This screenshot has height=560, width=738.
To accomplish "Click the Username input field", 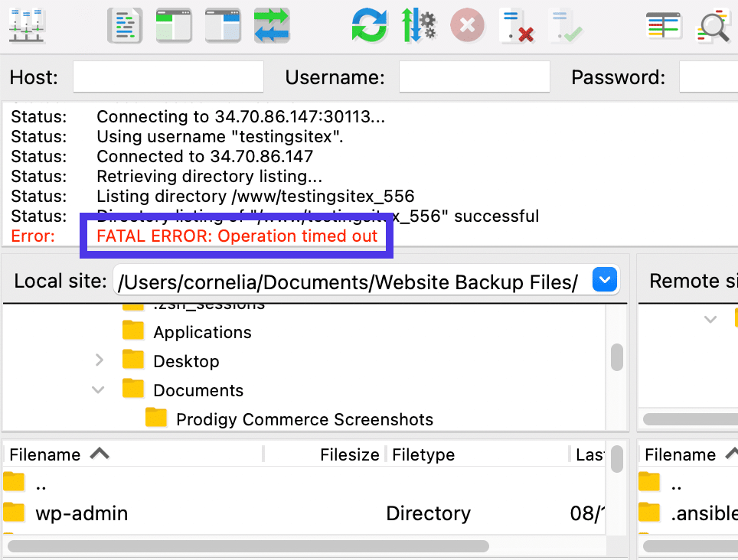I will [475, 77].
